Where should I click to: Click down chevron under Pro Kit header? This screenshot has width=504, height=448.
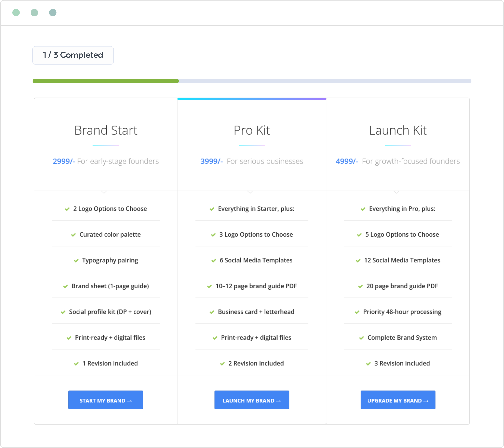250,192
